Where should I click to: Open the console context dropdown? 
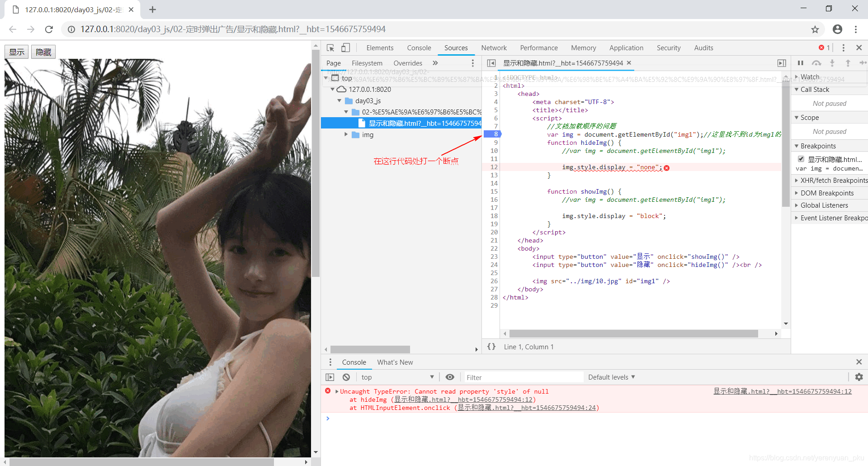398,377
